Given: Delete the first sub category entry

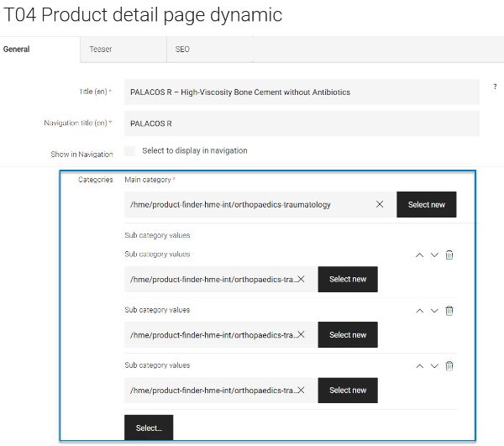Looking at the screenshot, I should (449, 254).
